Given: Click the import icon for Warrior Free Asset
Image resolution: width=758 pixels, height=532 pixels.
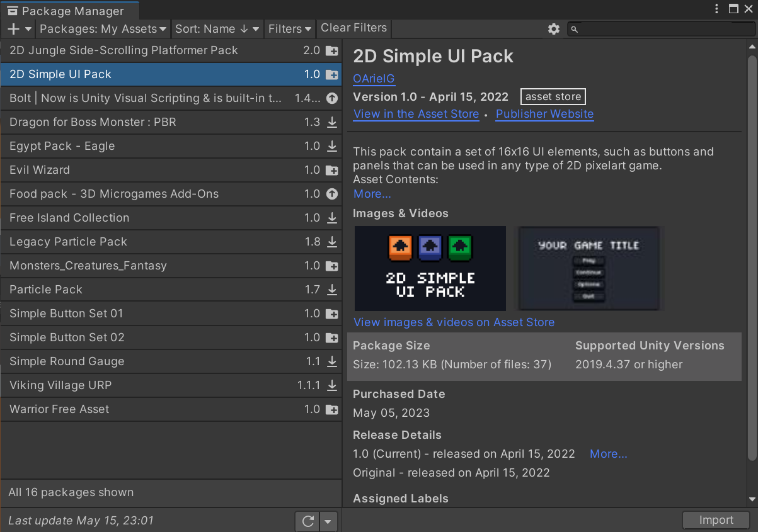Looking at the screenshot, I should tap(332, 409).
